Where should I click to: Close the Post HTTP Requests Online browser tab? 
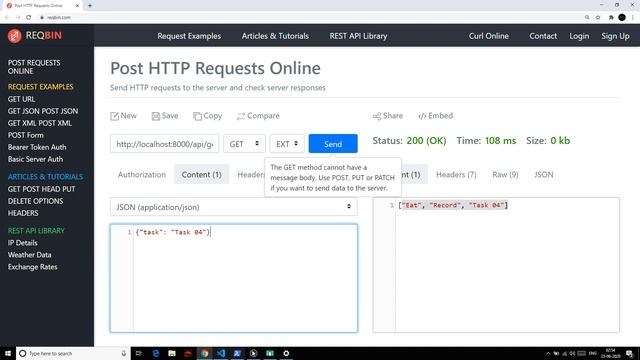77,6
